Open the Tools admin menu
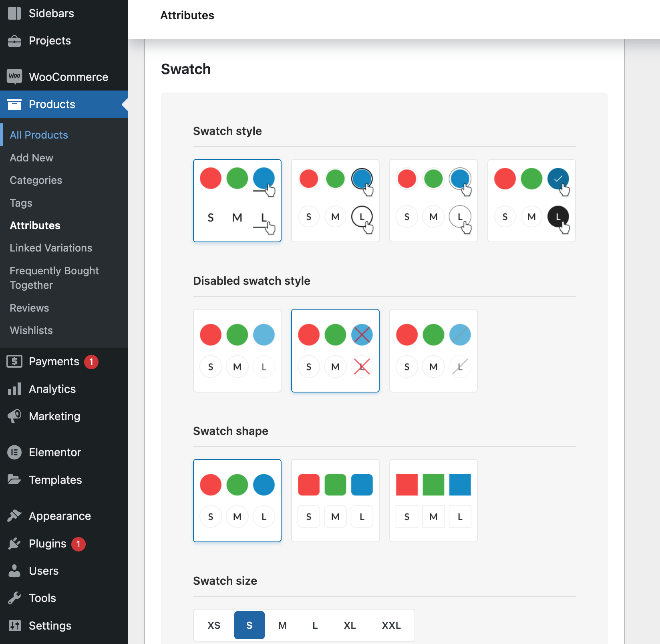Screen dimensions: 660x644 click(x=64, y=598)
